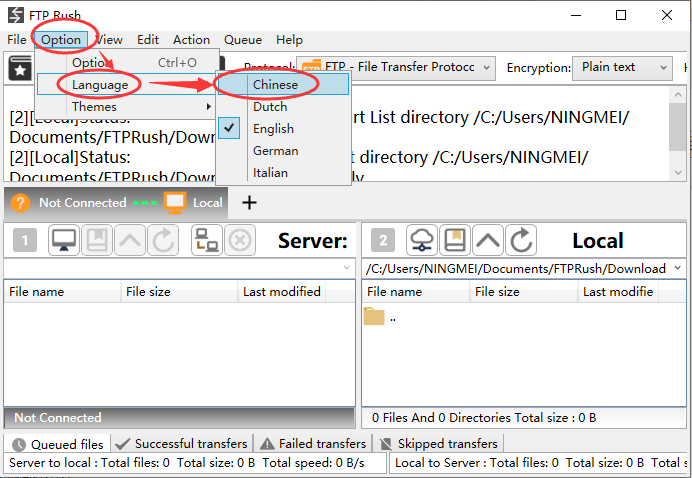Go up one directory in Local panel

point(487,240)
